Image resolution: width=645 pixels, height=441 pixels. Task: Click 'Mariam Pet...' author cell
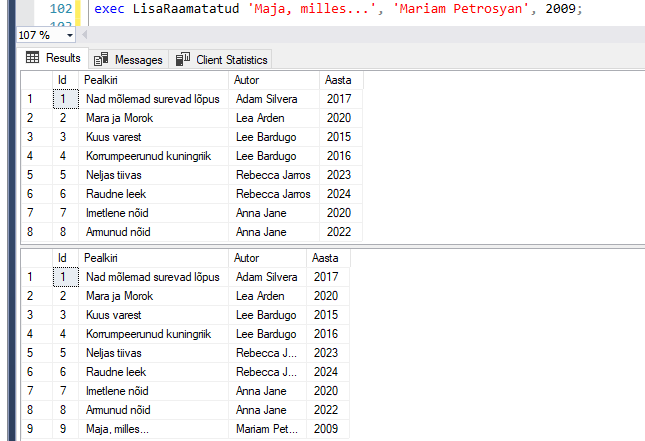coord(266,429)
